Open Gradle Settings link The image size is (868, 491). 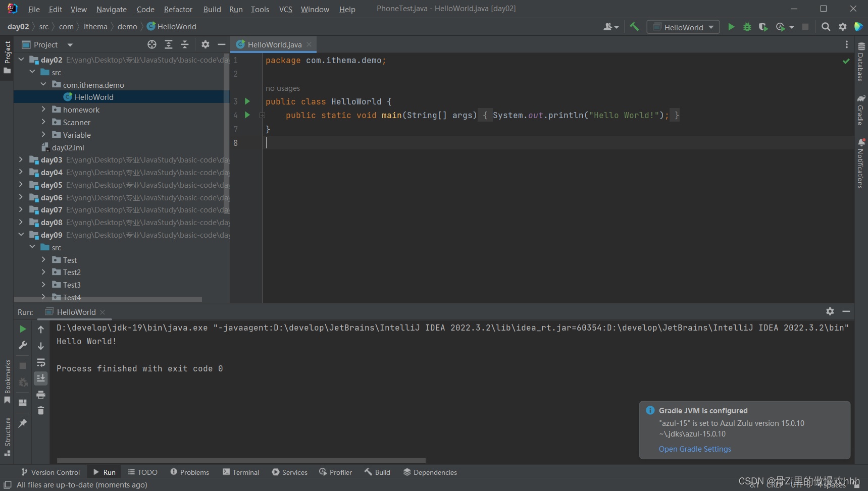(695, 449)
